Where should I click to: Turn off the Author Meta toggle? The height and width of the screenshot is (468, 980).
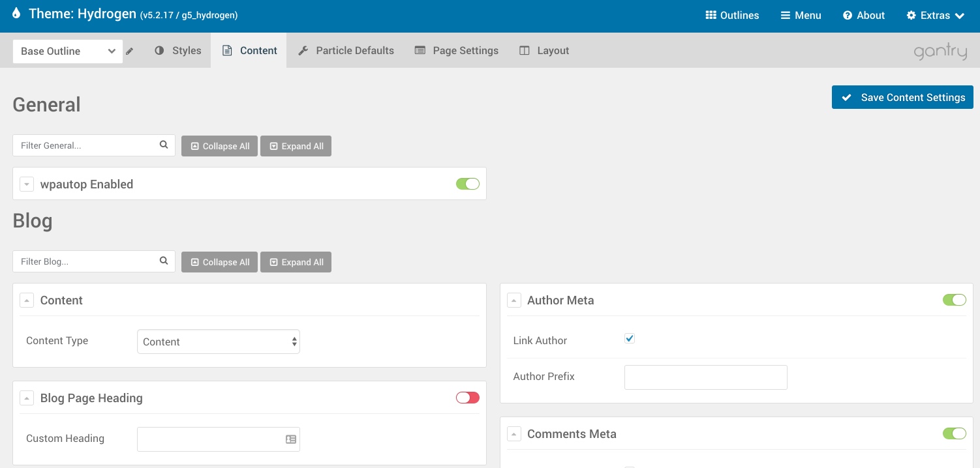pos(954,300)
